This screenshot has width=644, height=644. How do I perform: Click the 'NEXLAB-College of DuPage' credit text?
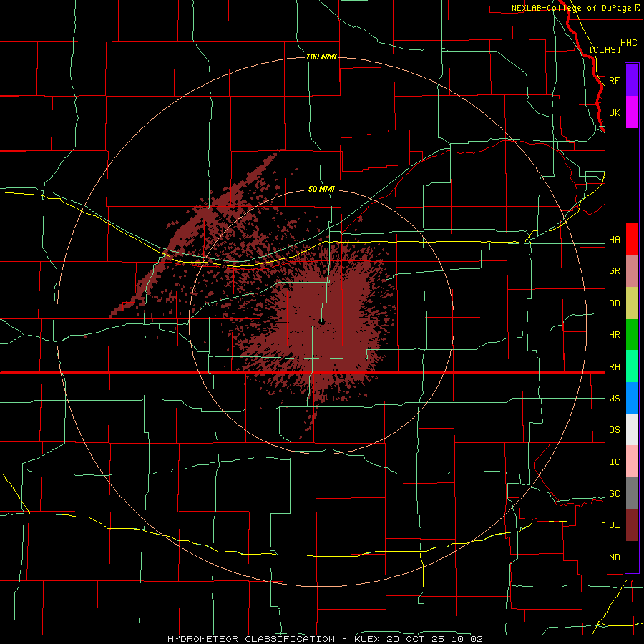572,8
